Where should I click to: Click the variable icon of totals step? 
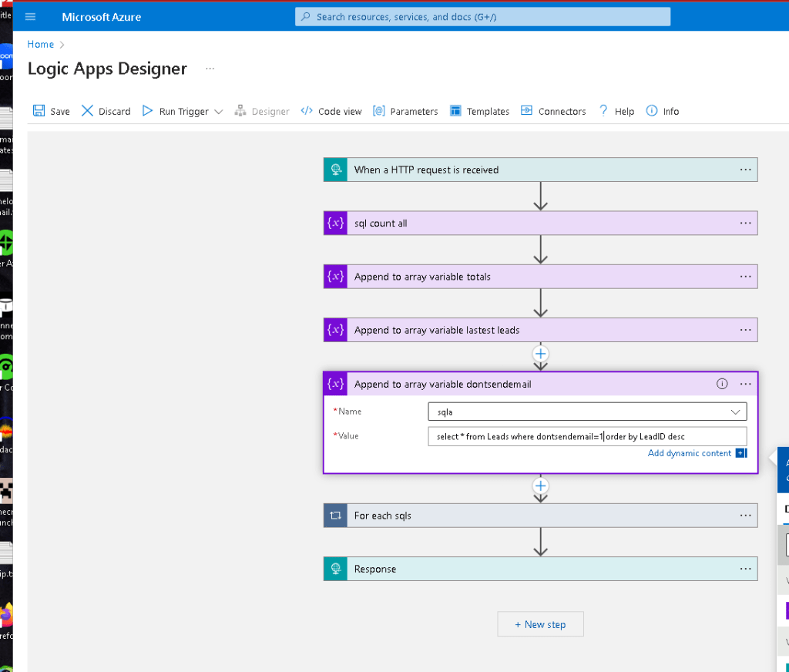click(x=336, y=277)
